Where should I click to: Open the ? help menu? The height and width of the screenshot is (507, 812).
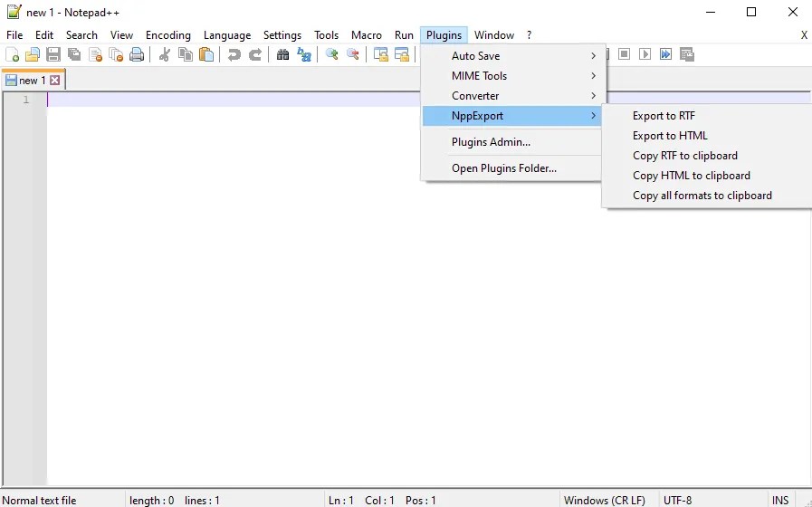pos(529,35)
